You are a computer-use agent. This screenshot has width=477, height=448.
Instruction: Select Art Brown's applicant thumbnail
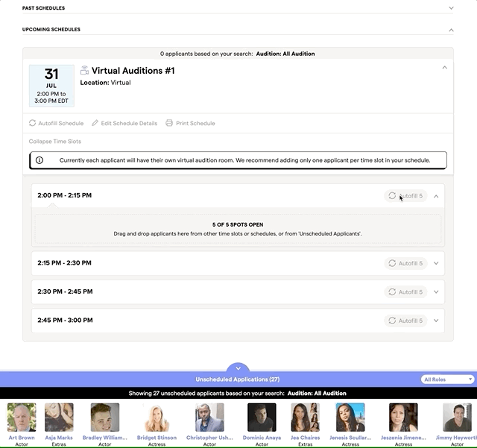(22, 417)
